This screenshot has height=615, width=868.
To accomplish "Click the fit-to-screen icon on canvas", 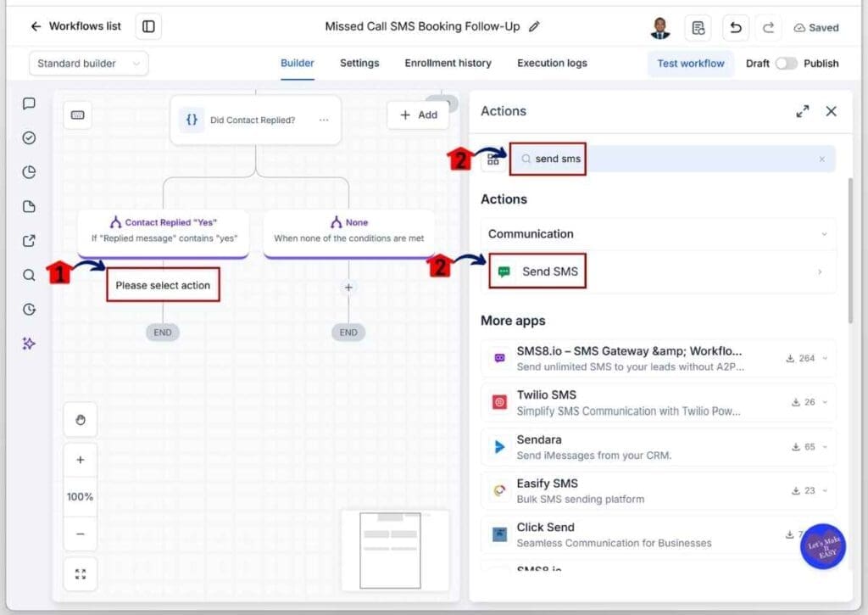I will point(81,574).
